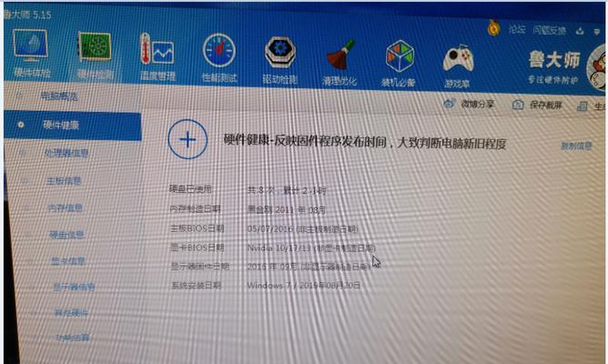Viewport: 608px width, 364px height.
Task: Click the 显卡BIOS日期 row label
Action: click(x=198, y=248)
